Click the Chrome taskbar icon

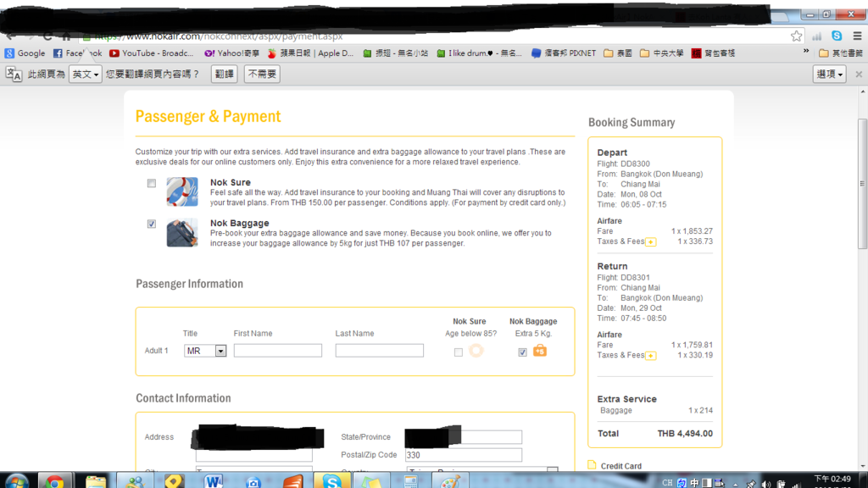pos(54,481)
